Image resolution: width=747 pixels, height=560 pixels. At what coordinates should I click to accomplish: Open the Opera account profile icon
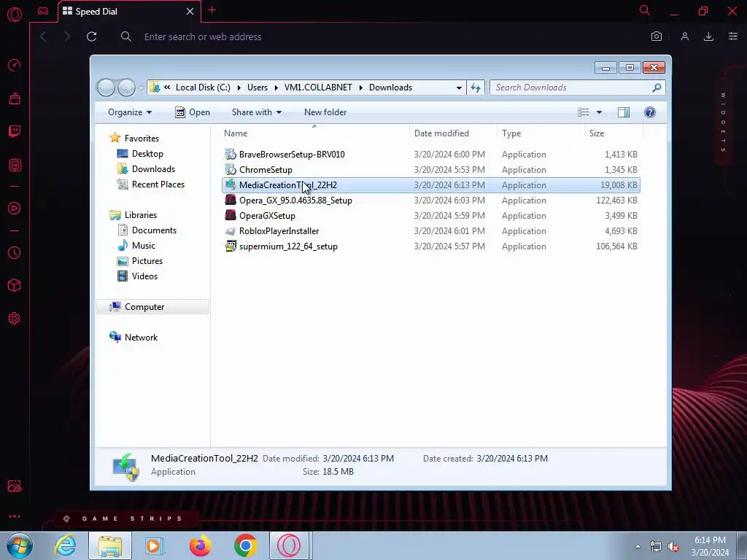pos(684,36)
